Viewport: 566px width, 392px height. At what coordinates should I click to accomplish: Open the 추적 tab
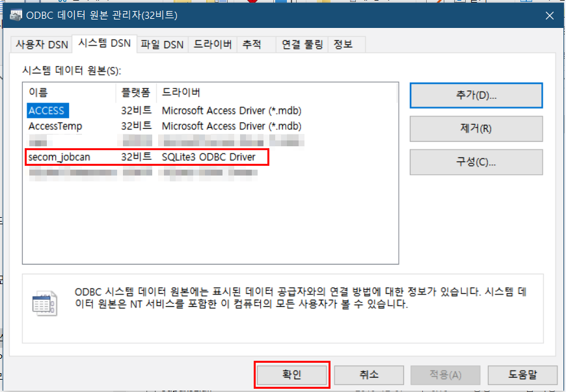coord(252,44)
